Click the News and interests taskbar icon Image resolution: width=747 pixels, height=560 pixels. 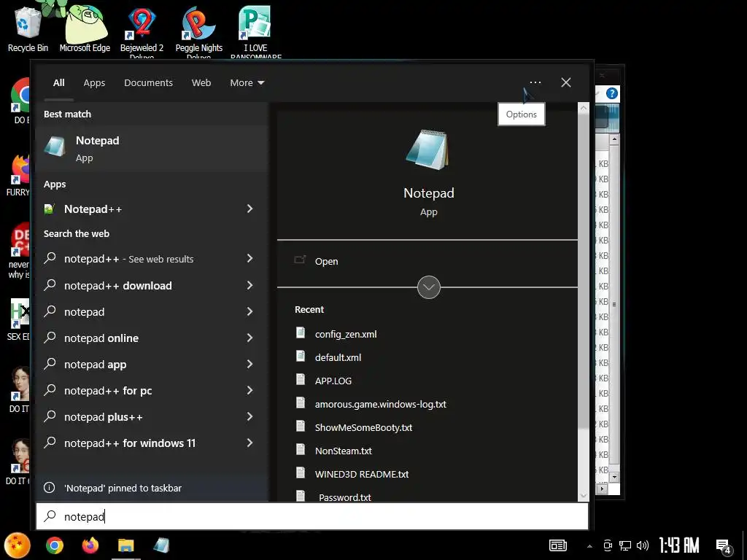click(x=558, y=545)
